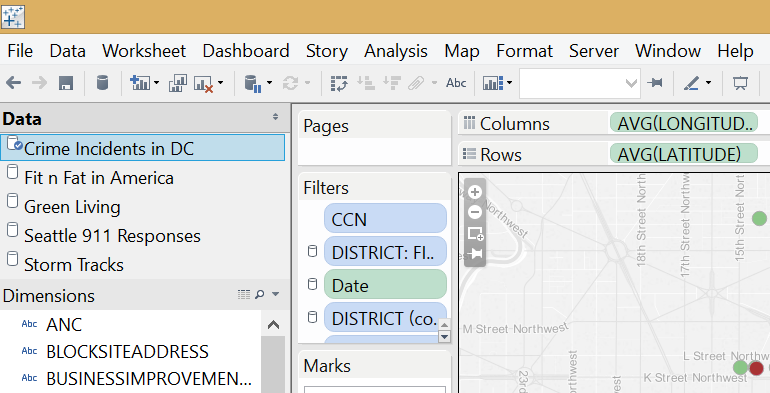Click the Date filter pill
Image resolution: width=770 pixels, height=393 pixels.
coord(385,285)
